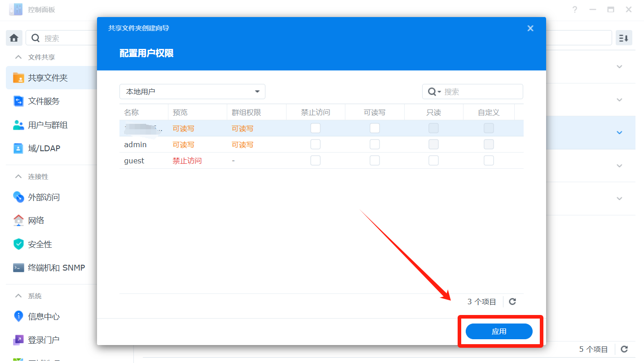Select 终端机和 SNMP menu item
The width and height of the screenshot is (644, 363).
click(56, 268)
